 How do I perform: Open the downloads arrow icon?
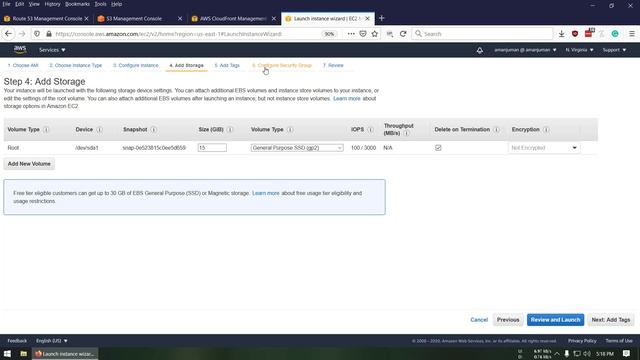click(562, 34)
